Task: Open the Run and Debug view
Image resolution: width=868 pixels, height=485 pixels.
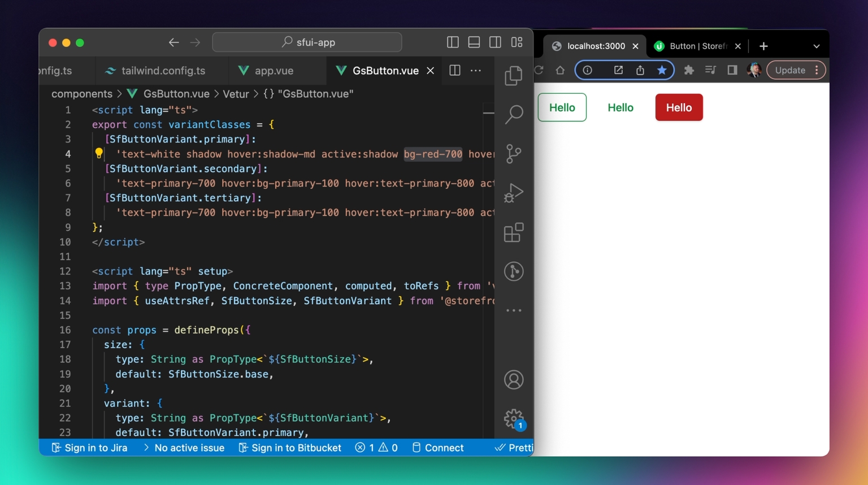Action: click(x=513, y=193)
